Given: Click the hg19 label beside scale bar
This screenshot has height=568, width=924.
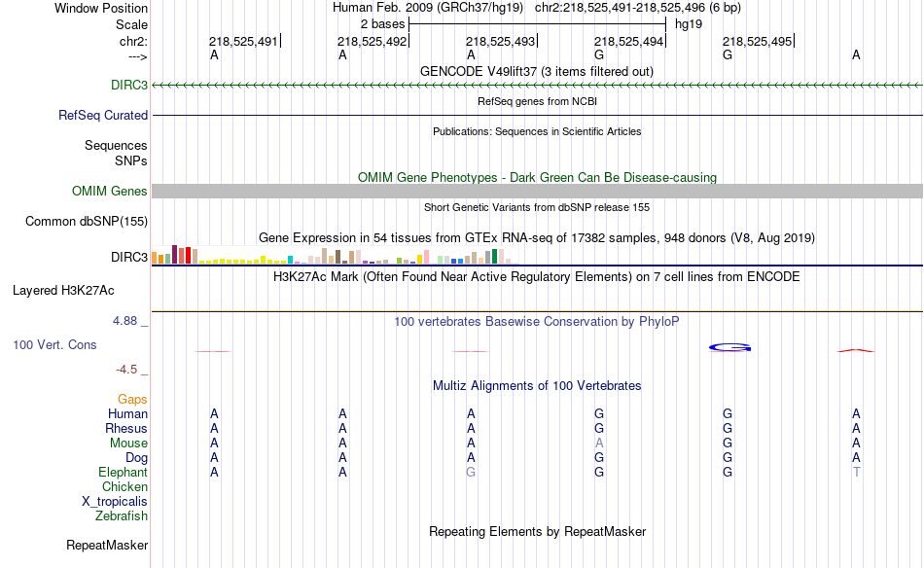Looking at the screenshot, I should [689, 24].
